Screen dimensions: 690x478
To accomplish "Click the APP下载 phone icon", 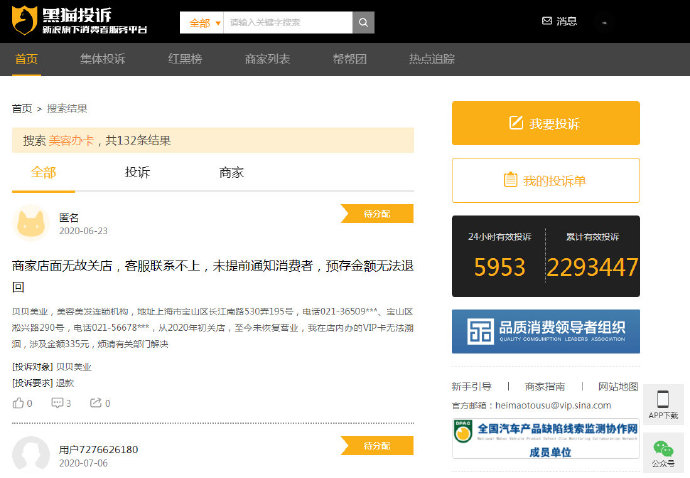I will (663, 399).
